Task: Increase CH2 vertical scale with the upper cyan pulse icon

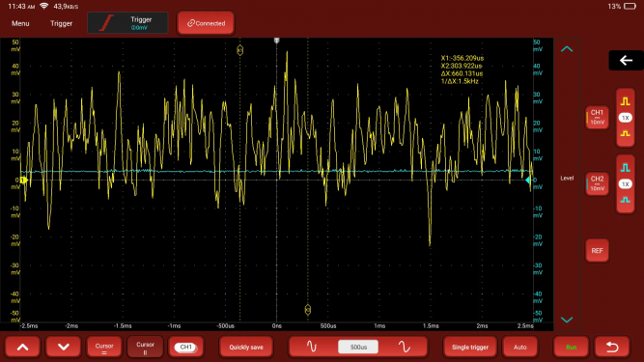Action: coord(625,167)
